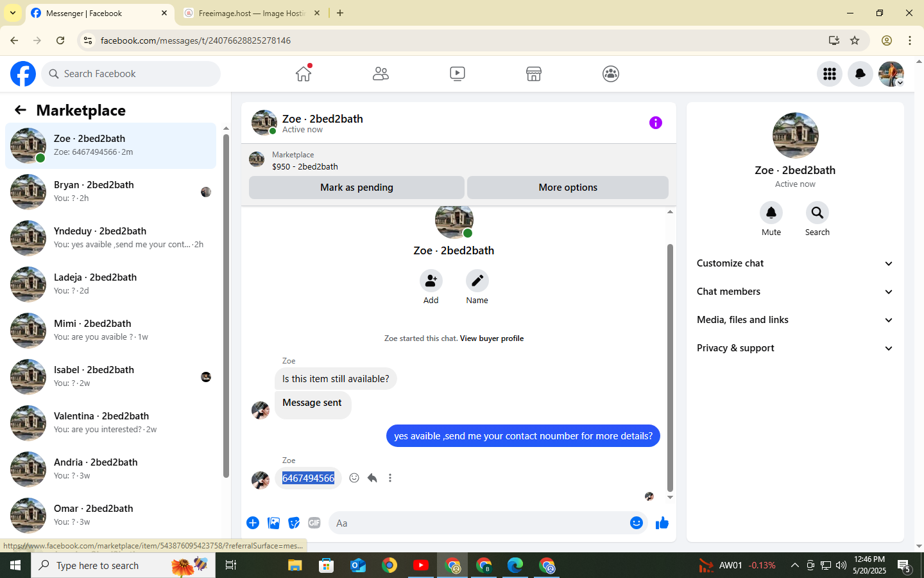This screenshot has width=924, height=578.
Task: Open Windows Start menu
Action: [15, 565]
